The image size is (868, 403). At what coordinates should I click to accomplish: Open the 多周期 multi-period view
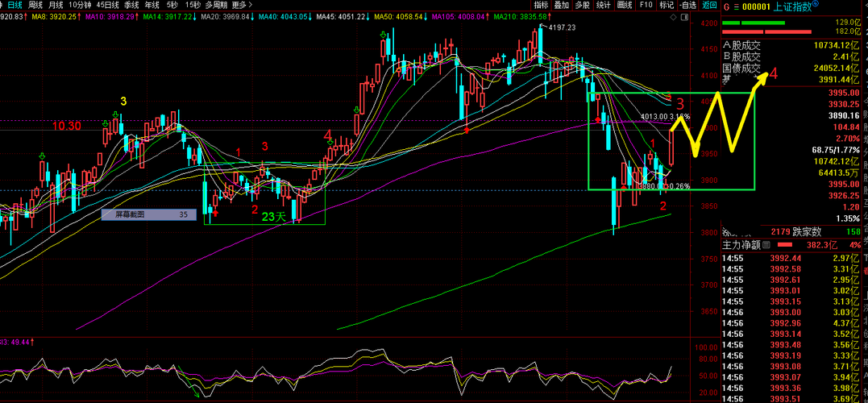[x=216, y=5]
